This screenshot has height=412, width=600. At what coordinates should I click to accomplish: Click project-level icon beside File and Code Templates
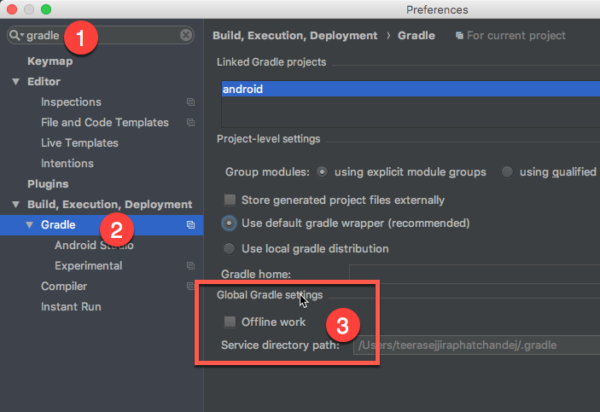click(191, 122)
